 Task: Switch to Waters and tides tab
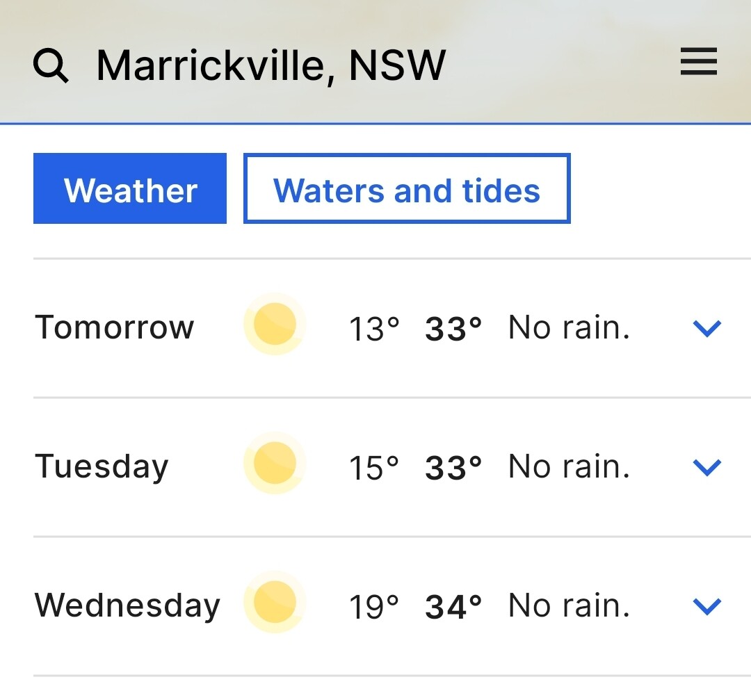(x=407, y=188)
